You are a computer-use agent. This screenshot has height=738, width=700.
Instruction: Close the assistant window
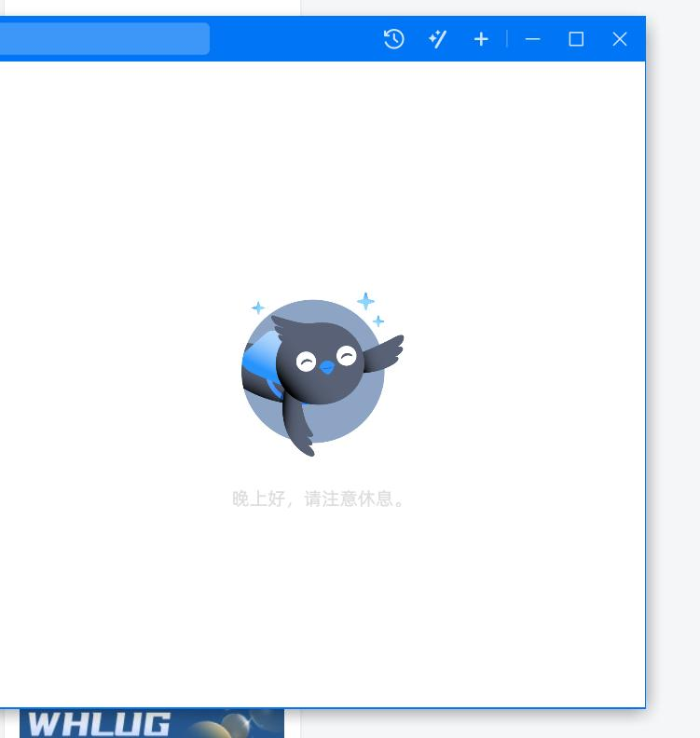coord(620,39)
